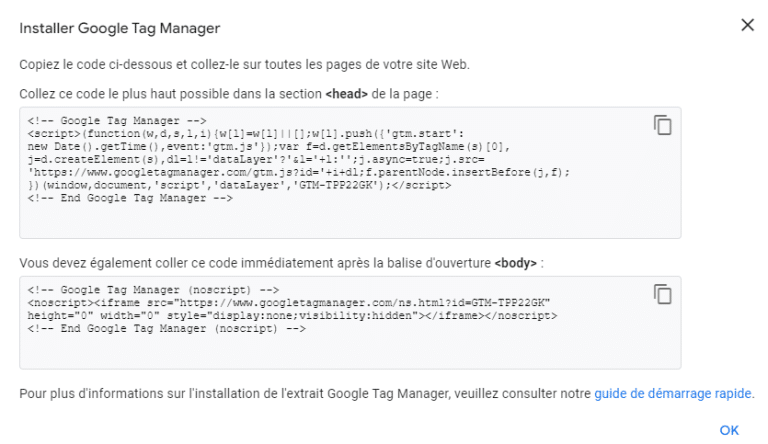The height and width of the screenshot is (444, 768).
Task: Click the bold '<body>' word in instructions
Action: coord(515,263)
